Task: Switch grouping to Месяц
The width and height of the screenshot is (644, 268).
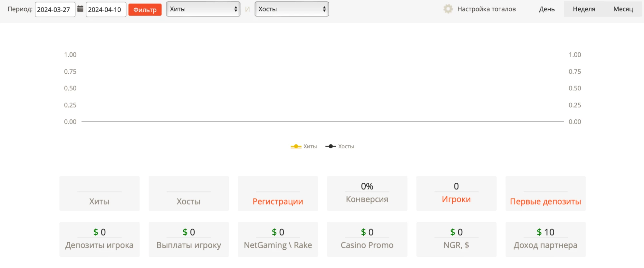Action: click(623, 9)
